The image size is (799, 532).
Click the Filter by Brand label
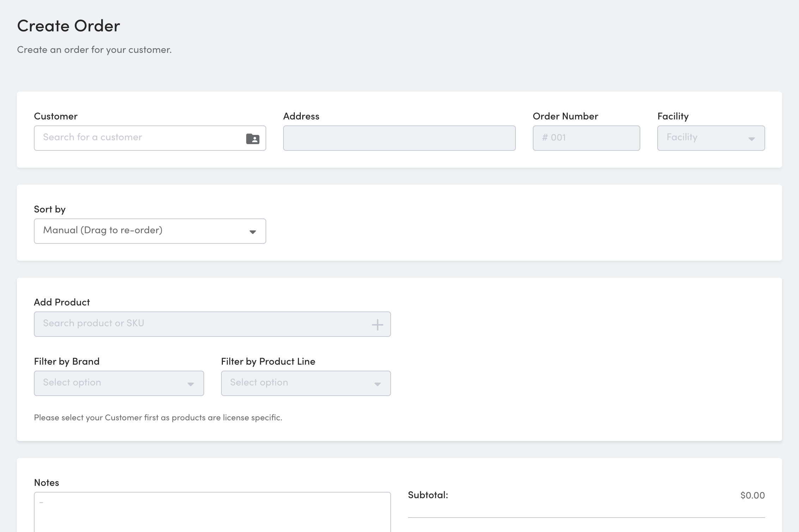pos(67,361)
